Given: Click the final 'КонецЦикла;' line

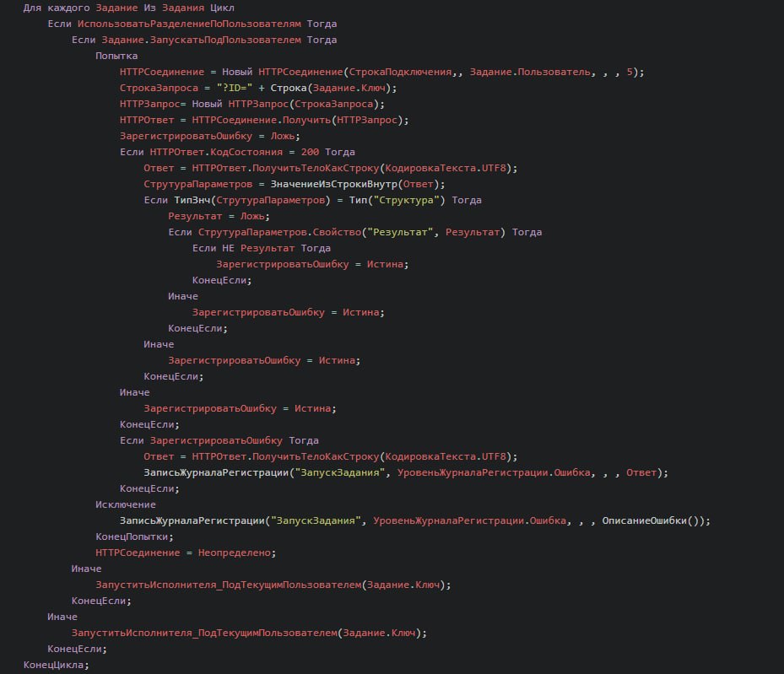Looking at the screenshot, I should tap(56, 665).
